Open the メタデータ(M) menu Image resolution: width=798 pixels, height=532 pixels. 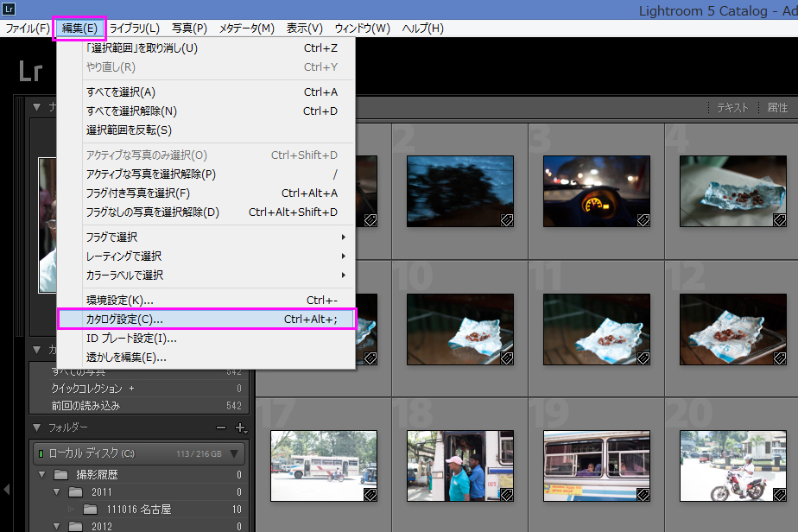247,28
